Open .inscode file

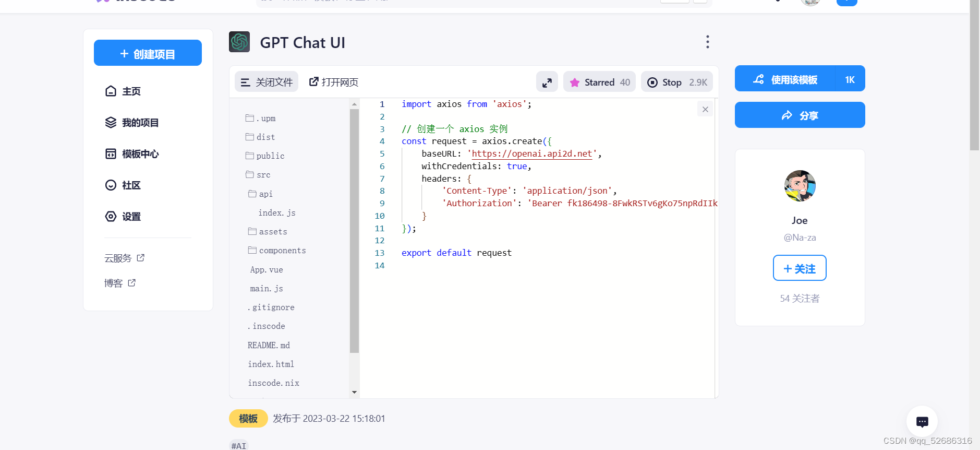click(267, 326)
